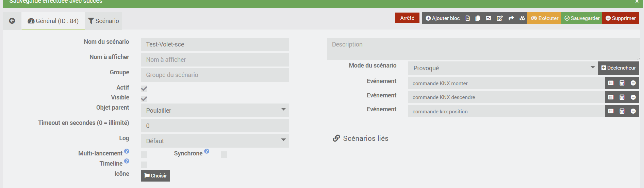The height and width of the screenshot is (188, 644).
Task: Toggle the Actif checkbox
Action: [x=144, y=89]
